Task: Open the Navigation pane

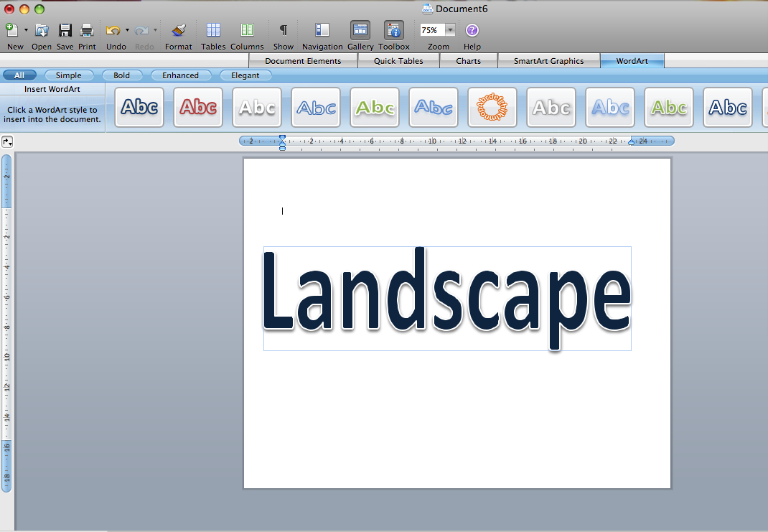Action: click(322, 31)
